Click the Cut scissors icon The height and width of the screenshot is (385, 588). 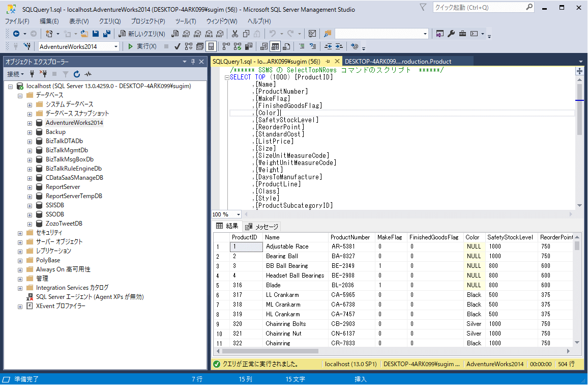coord(234,34)
